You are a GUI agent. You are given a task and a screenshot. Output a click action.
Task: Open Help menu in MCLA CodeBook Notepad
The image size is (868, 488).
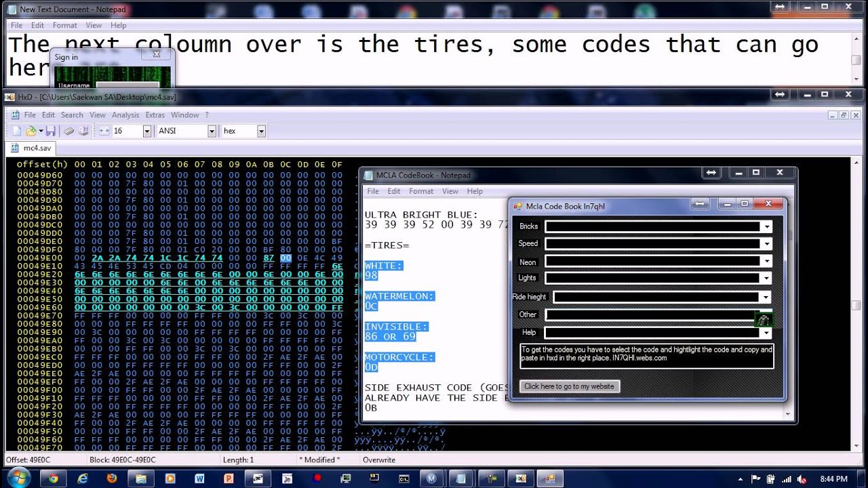coord(475,191)
